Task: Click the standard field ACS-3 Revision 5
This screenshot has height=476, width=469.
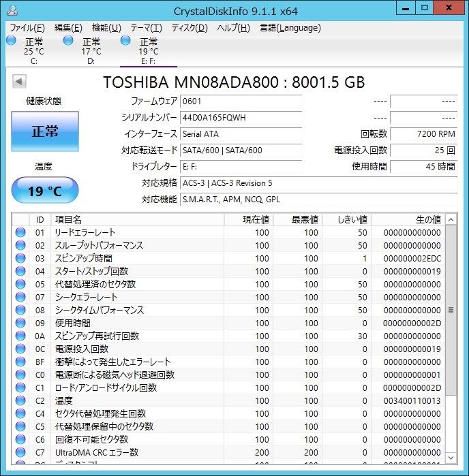Action: click(319, 183)
